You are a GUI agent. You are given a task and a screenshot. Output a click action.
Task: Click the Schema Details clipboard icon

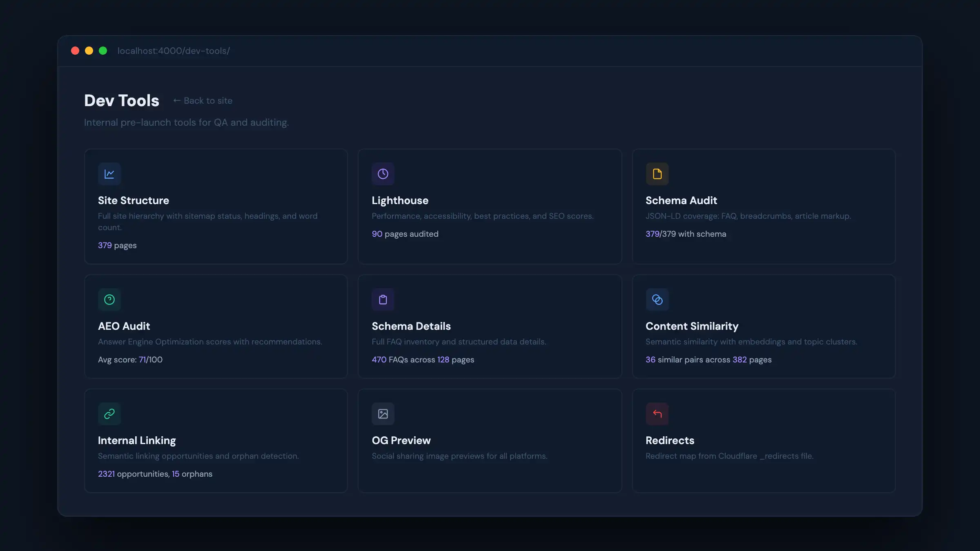383,300
